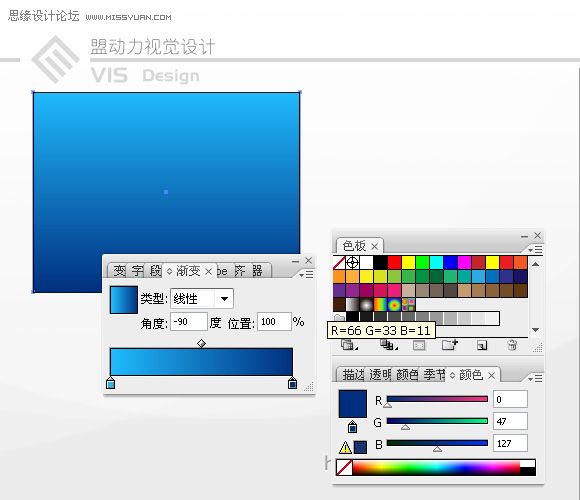This screenshot has width=580, height=500.
Task: Open the Gradient panel flyout menu
Action: coord(306,275)
